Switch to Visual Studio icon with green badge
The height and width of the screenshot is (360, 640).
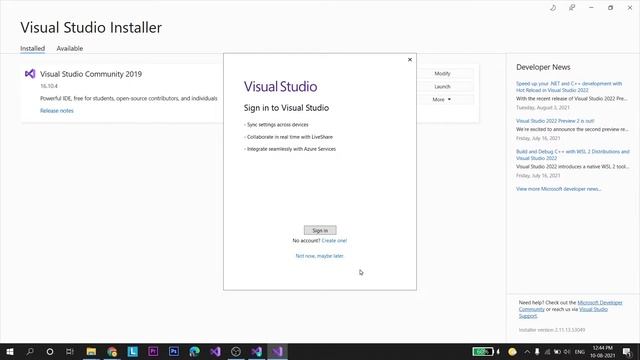(257, 351)
